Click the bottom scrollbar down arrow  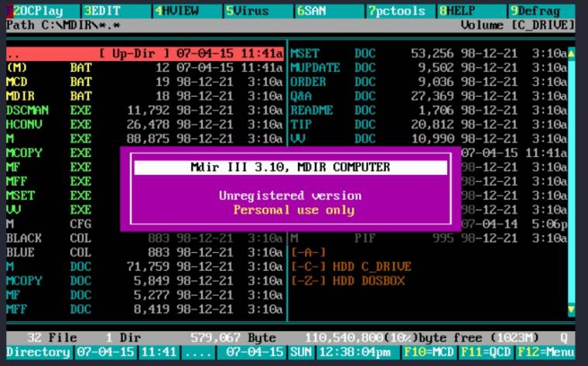tap(571, 310)
